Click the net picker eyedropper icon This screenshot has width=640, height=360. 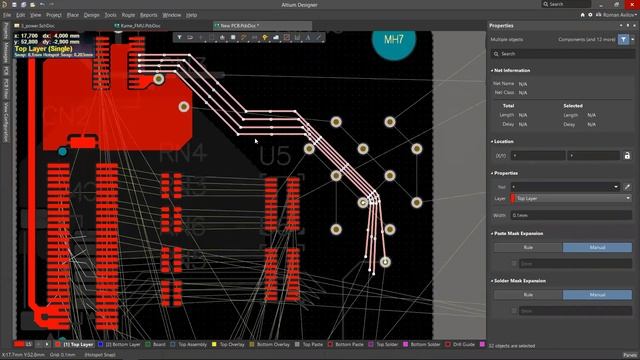click(627, 187)
